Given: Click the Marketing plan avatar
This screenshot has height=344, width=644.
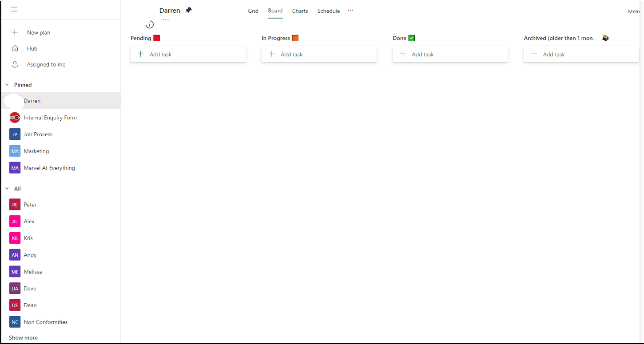Looking at the screenshot, I should pos(15,151).
